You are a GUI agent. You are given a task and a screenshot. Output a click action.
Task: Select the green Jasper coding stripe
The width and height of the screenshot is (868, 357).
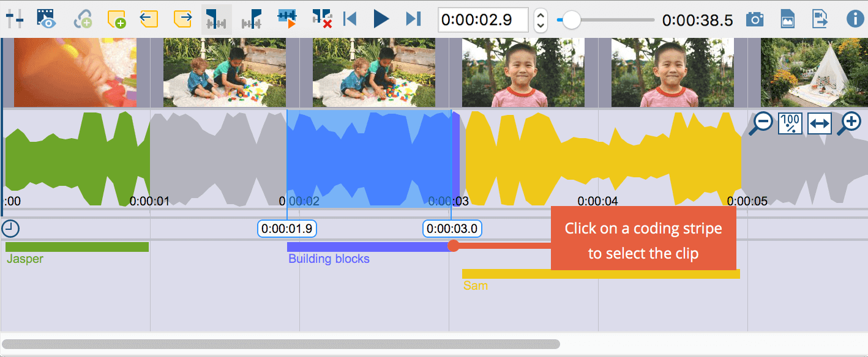pyautogui.click(x=77, y=247)
